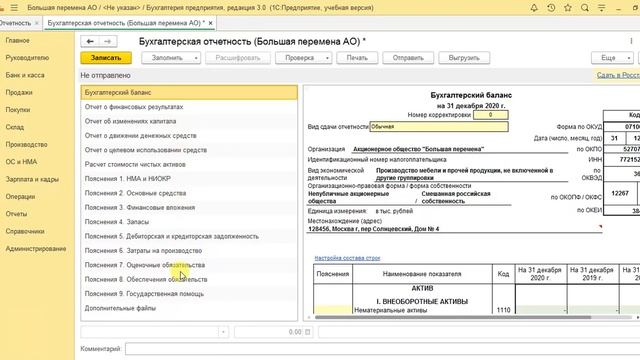This screenshot has width=640, height=360.
Task: Open the Продажи section
Action: pyautogui.click(x=19, y=93)
